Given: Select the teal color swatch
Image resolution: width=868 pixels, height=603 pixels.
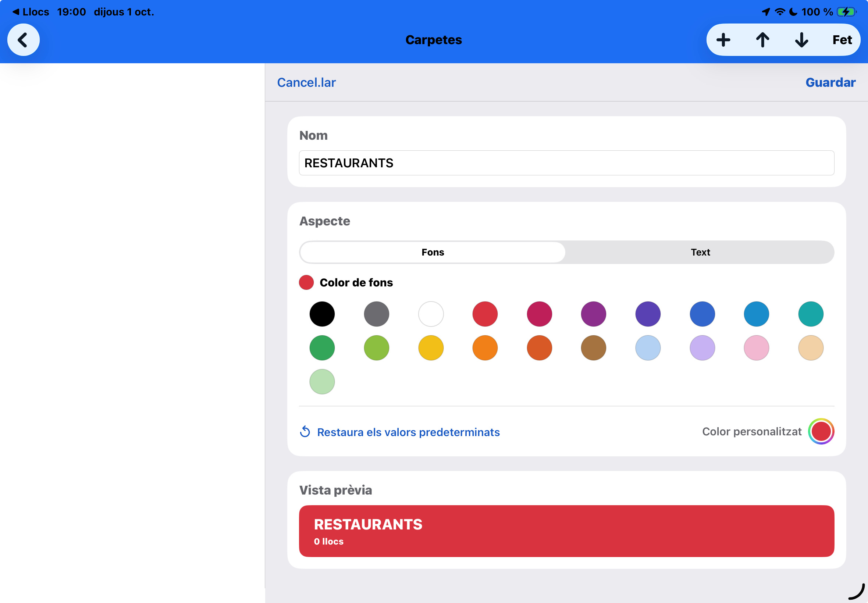Looking at the screenshot, I should pos(811,314).
